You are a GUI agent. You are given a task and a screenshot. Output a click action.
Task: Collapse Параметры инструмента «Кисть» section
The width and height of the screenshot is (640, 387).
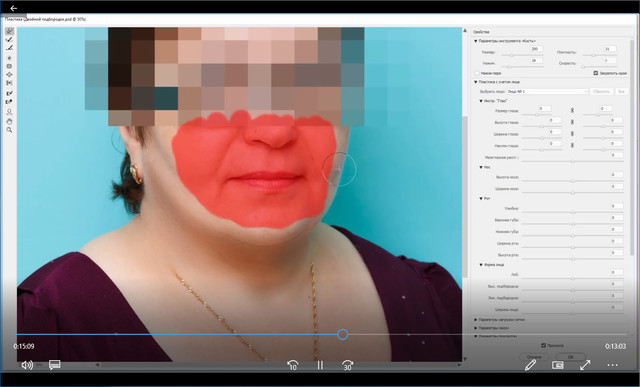(476, 41)
